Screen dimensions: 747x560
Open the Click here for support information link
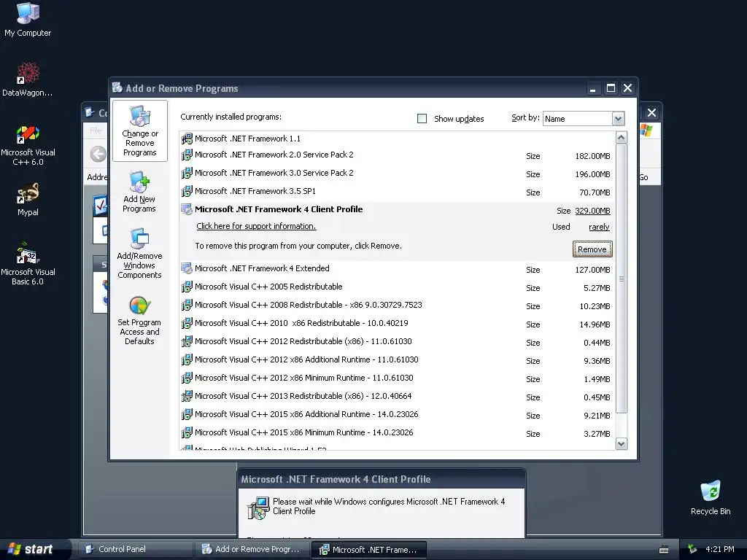point(256,226)
